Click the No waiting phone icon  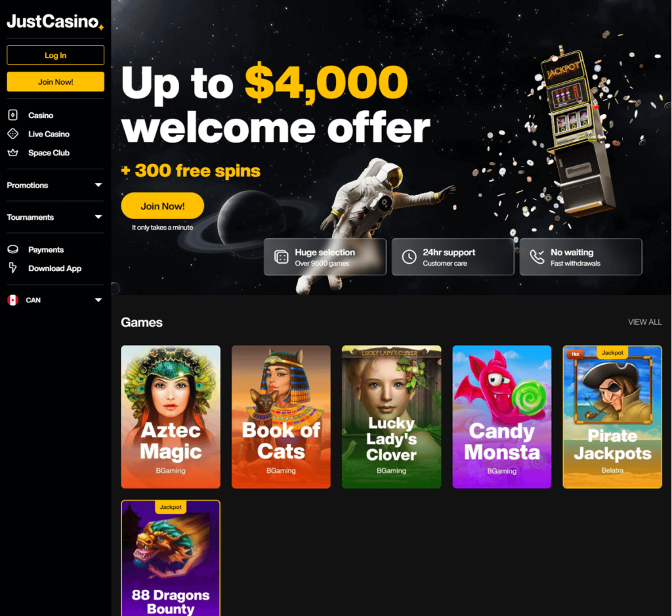tap(537, 257)
